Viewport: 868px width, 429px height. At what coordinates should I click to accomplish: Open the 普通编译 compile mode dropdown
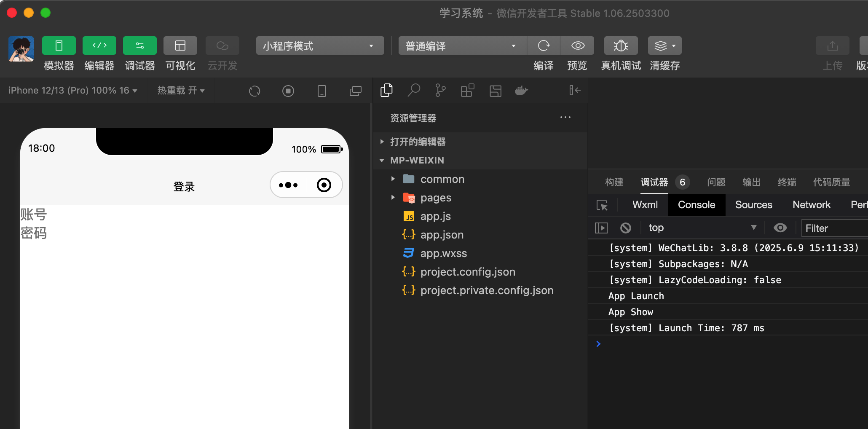point(462,46)
